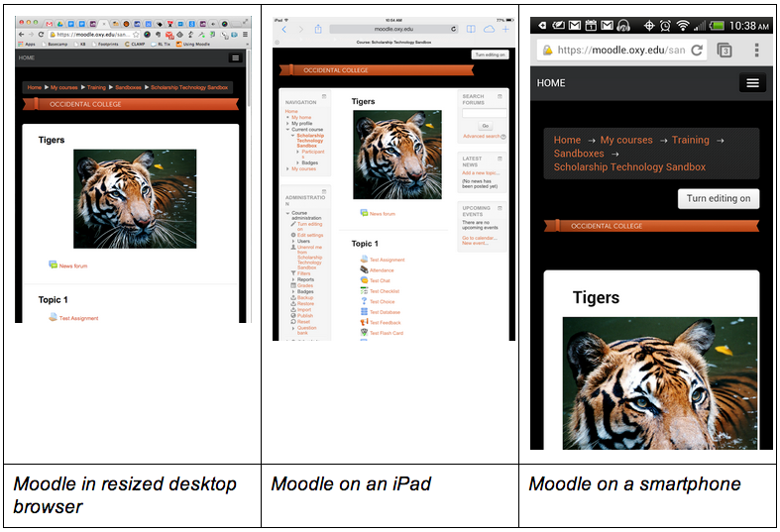Click back arrow in desktop Chrome browser
Image resolution: width=780 pixels, height=532 pixels.
click(21, 35)
